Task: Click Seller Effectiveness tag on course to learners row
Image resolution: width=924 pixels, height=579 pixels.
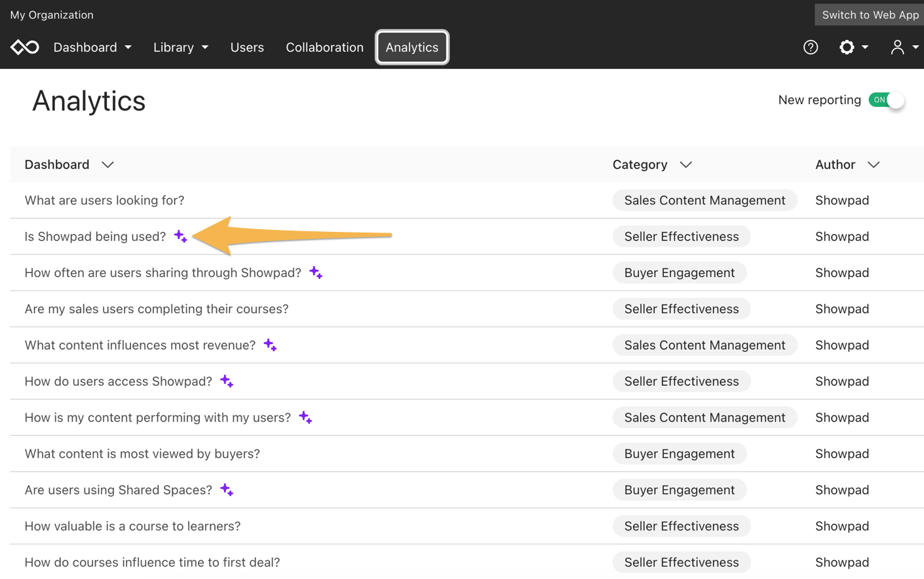Action: point(682,526)
